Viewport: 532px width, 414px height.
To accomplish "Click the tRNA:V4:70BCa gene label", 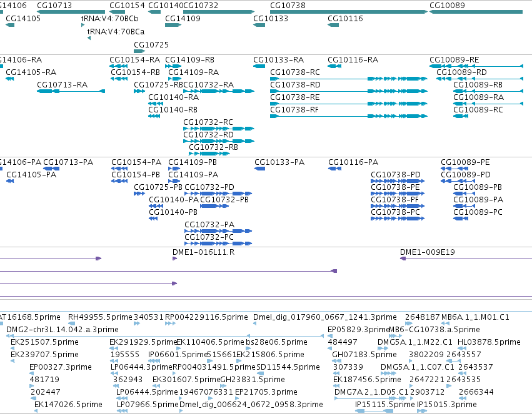I will (x=116, y=31).
